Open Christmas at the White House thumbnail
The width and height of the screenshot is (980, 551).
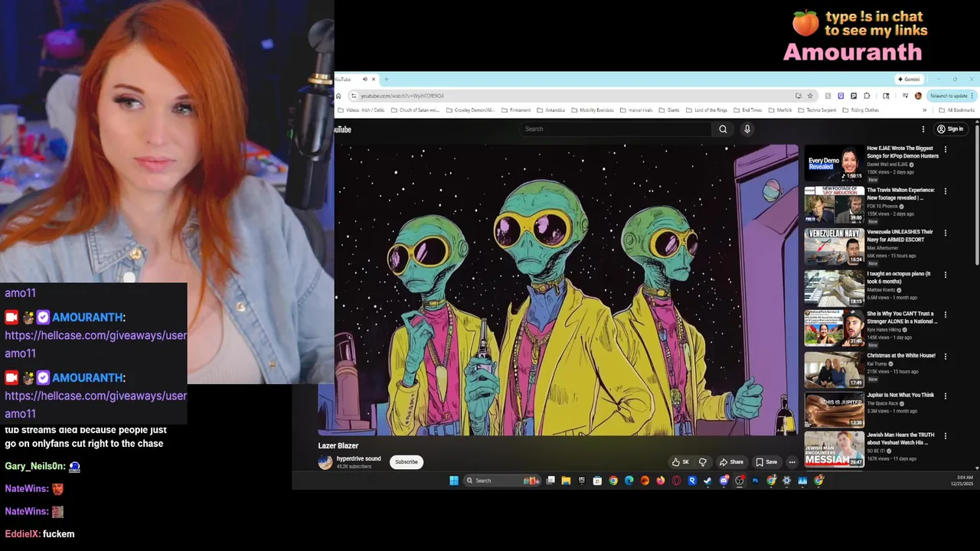coord(834,370)
